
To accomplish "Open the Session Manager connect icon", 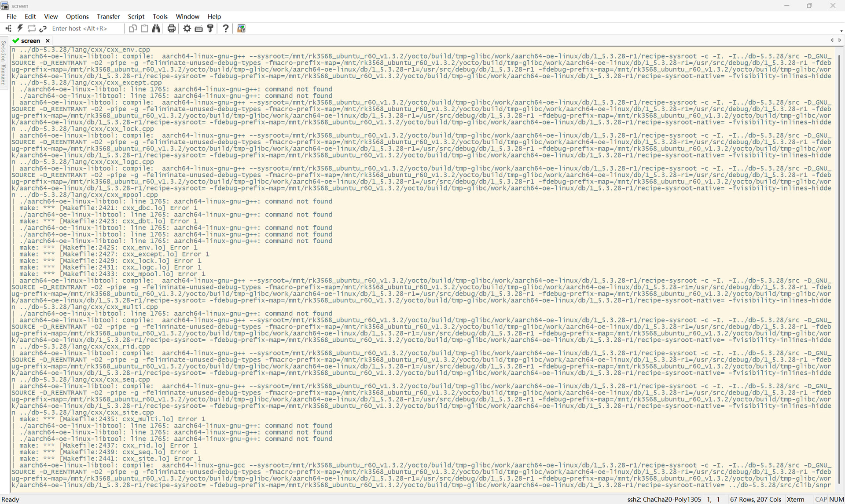I will [x=8, y=29].
